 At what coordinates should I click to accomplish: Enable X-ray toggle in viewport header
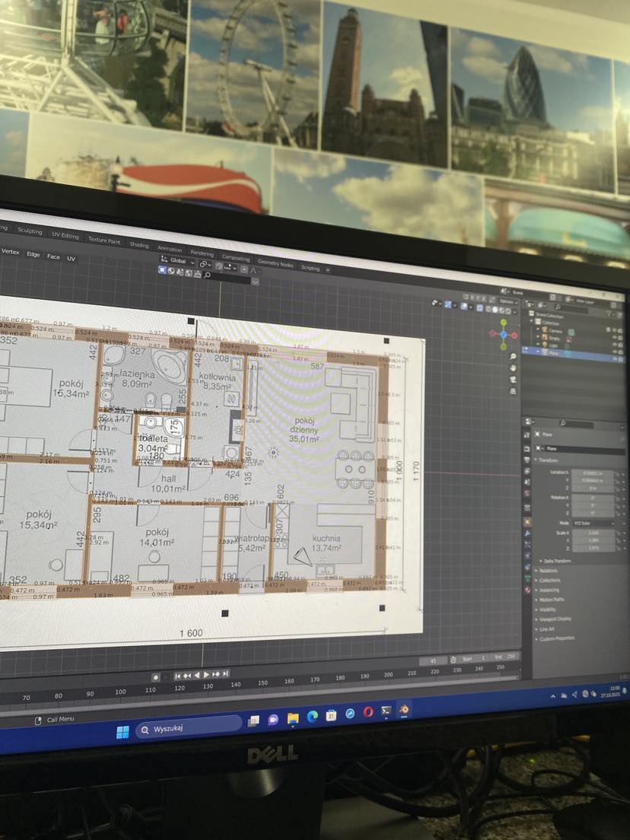(479, 307)
